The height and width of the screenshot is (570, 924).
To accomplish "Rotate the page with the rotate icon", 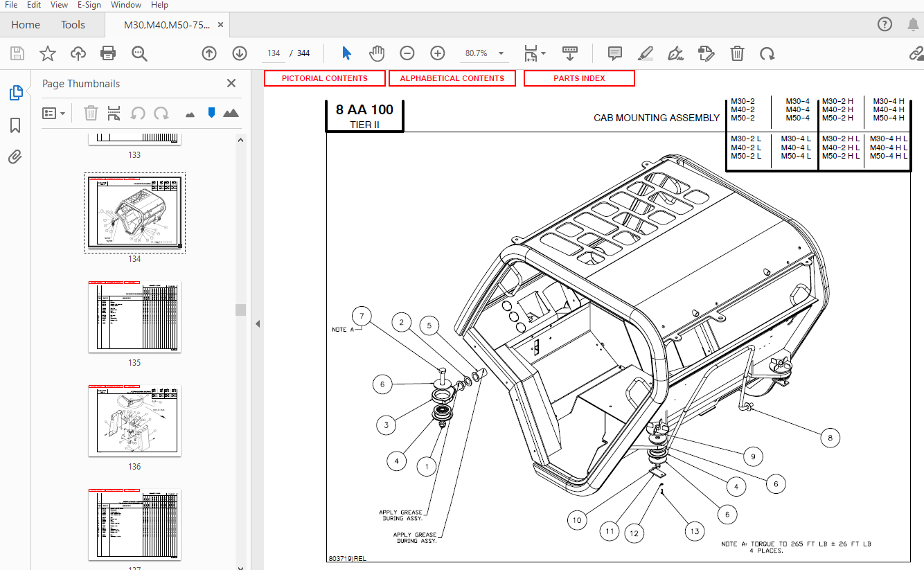I will pos(767,53).
